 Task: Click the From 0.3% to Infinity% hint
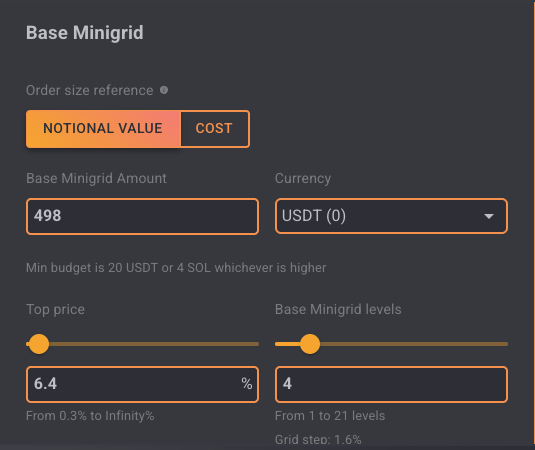click(x=90, y=416)
